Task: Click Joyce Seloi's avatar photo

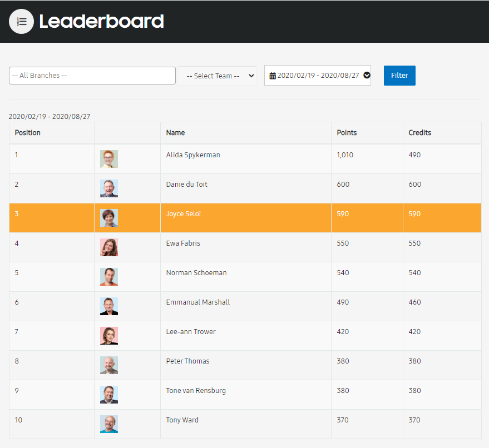Action: tap(109, 218)
